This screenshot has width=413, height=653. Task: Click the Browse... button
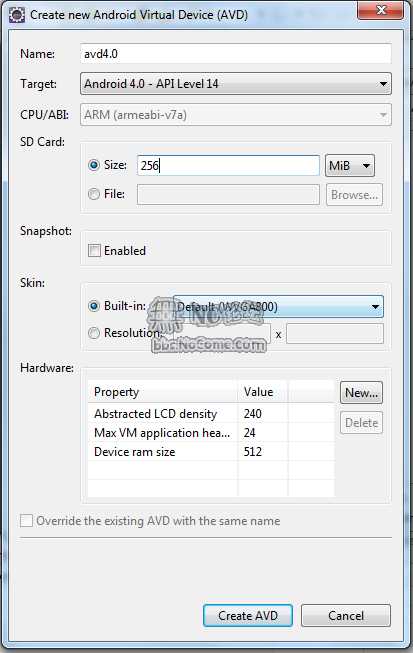(354, 194)
